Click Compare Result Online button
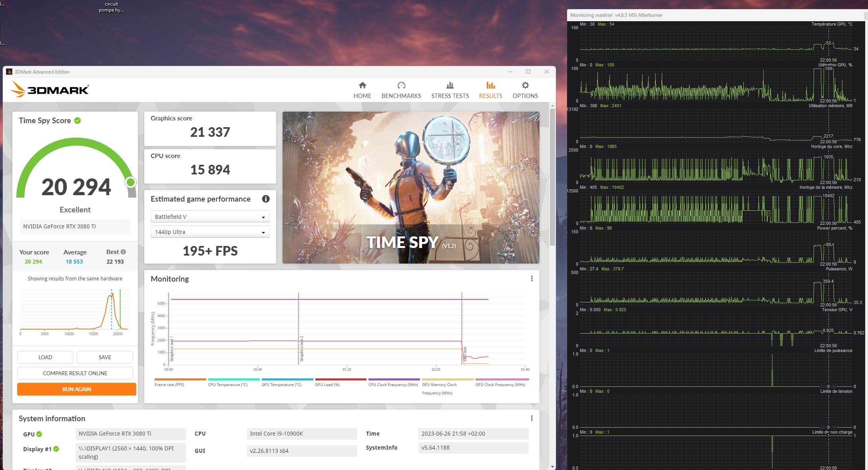This screenshot has height=470, width=868. tap(75, 373)
